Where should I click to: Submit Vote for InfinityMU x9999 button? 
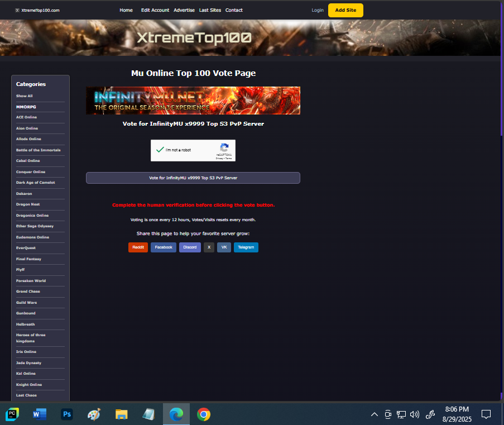pyautogui.click(x=193, y=178)
